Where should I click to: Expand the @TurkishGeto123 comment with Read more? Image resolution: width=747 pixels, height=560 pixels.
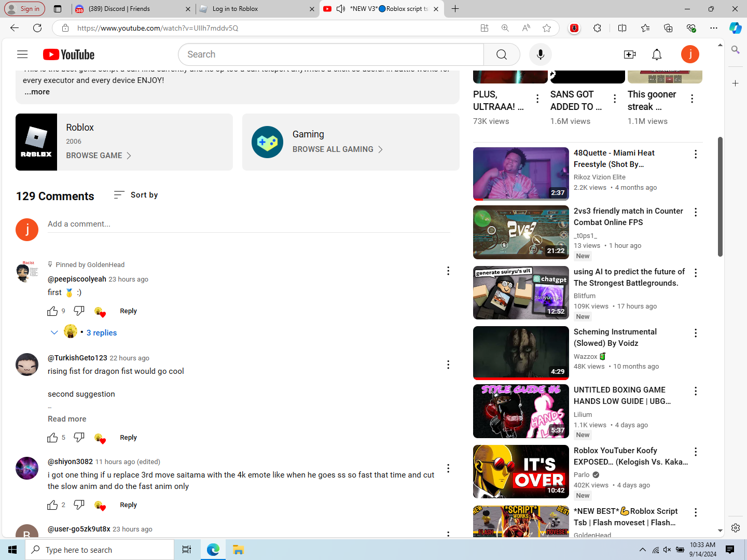(x=67, y=419)
